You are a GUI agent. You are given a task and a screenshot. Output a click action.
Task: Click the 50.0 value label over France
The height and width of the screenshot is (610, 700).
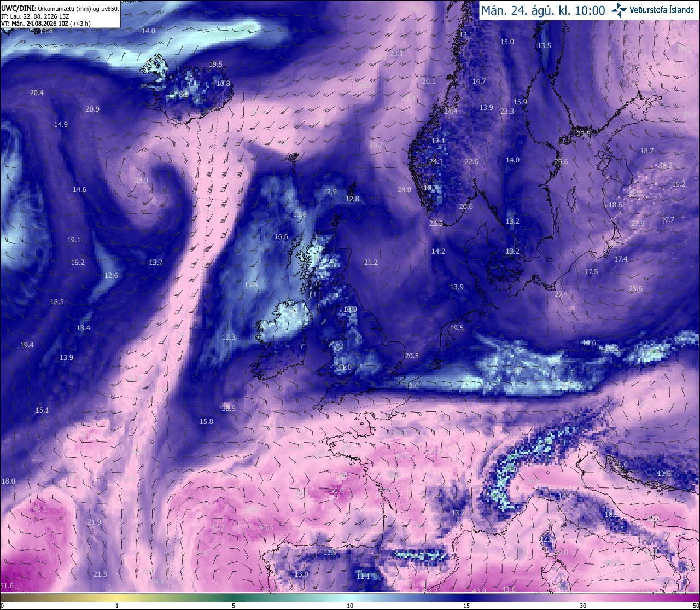[337, 491]
